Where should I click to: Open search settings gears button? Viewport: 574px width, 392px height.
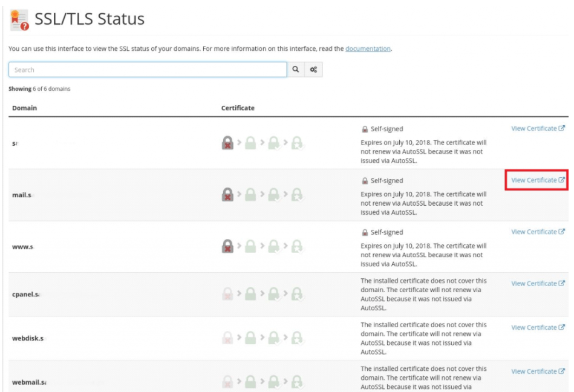coord(313,70)
